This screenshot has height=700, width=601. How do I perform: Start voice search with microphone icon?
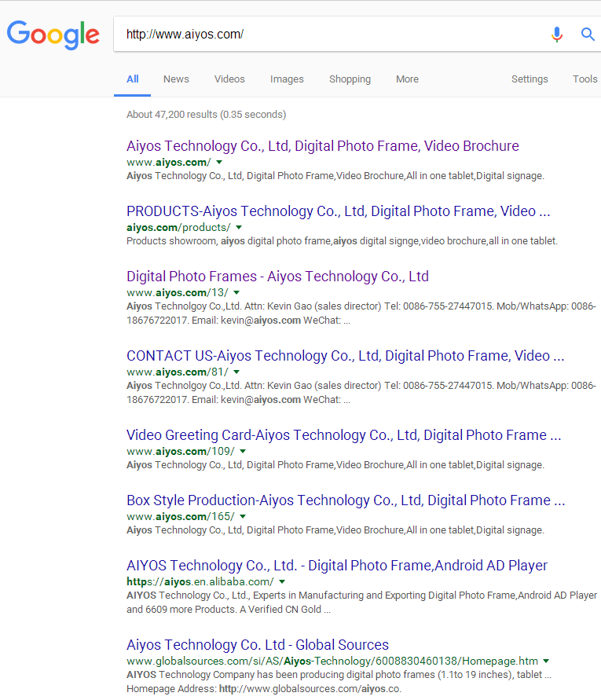[557, 34]
